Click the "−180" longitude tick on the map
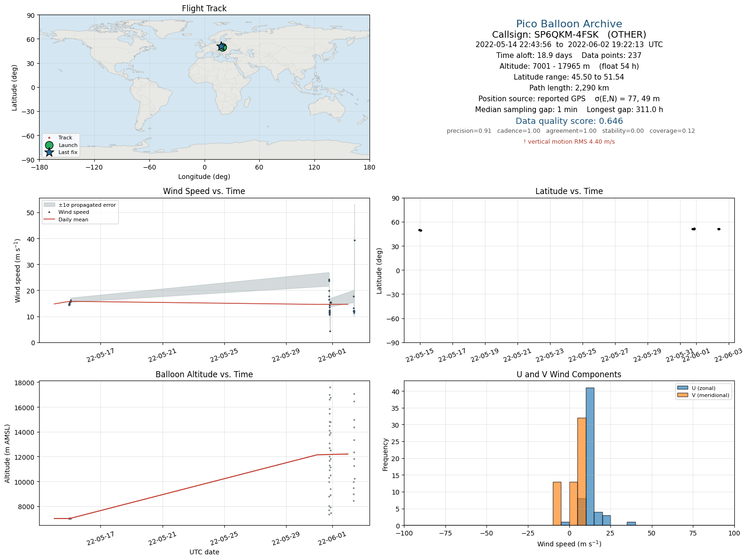This screenshot has width=748, height=560. tap(39, 167)
